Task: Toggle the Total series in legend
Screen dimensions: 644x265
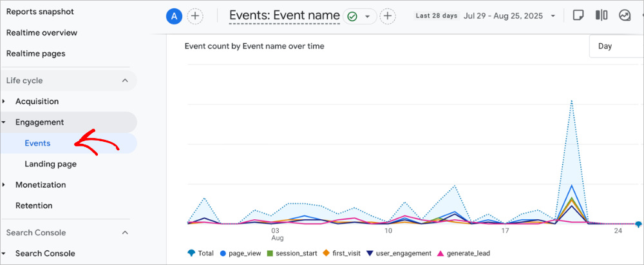Action: (200, 253)
